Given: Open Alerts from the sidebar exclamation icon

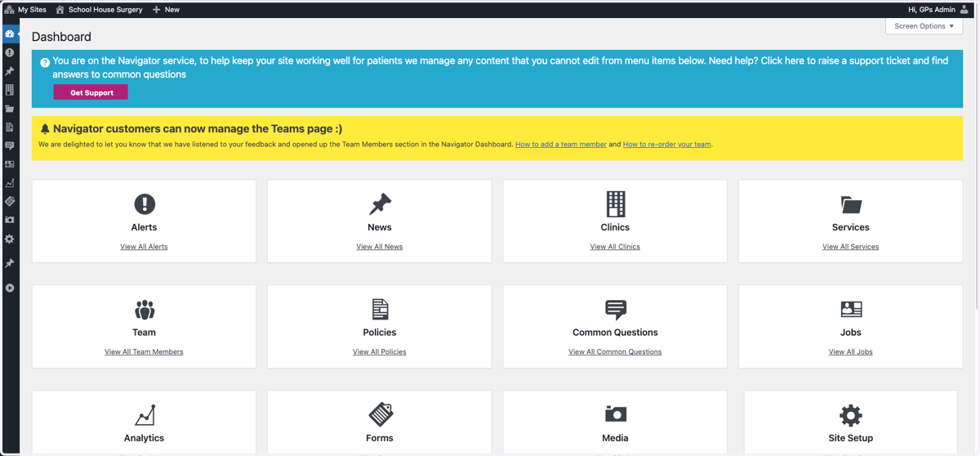Looking at the screenshot, I should pos(10,52).
